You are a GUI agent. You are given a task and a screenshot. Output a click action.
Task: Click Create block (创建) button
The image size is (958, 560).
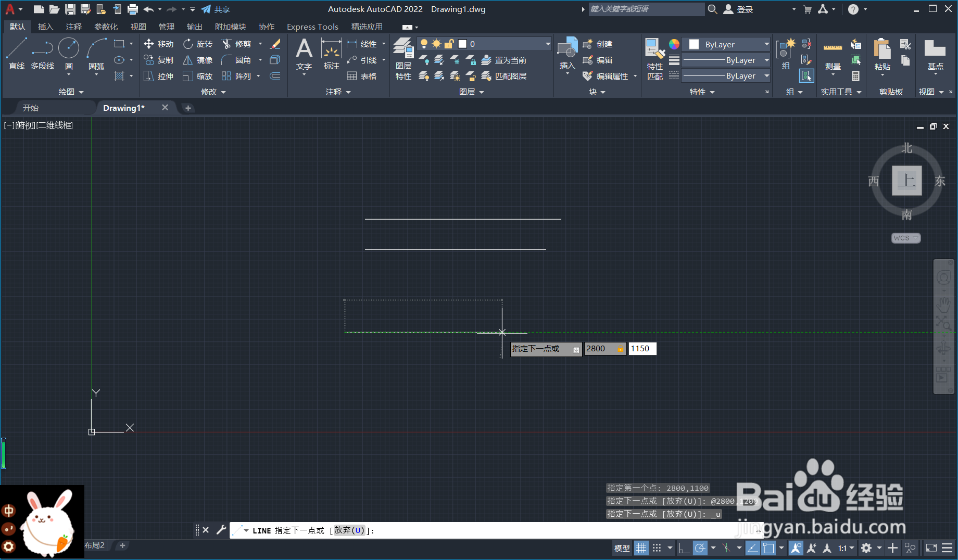(x=598, y=44)
